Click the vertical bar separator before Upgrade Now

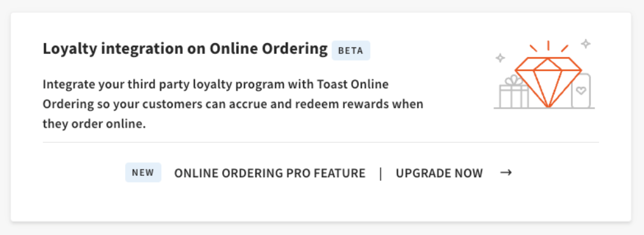coord(380,173)
